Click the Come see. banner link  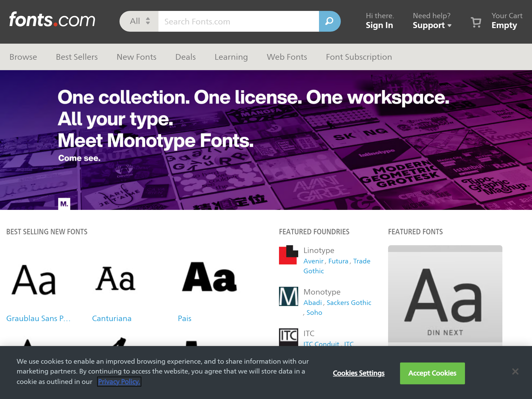tap(79, 158)
